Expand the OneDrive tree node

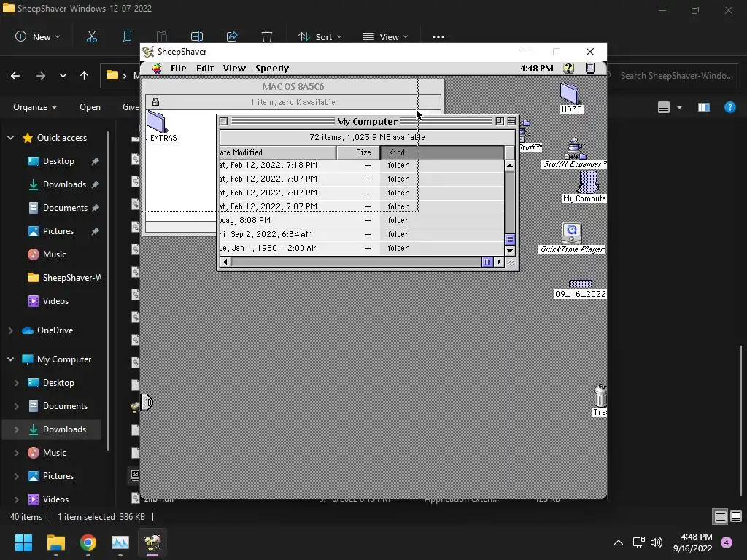click(x=10, y=330)
